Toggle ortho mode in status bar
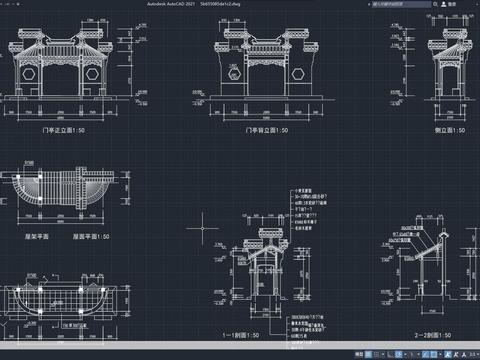The image size is (480, 360). click(390, 354)
